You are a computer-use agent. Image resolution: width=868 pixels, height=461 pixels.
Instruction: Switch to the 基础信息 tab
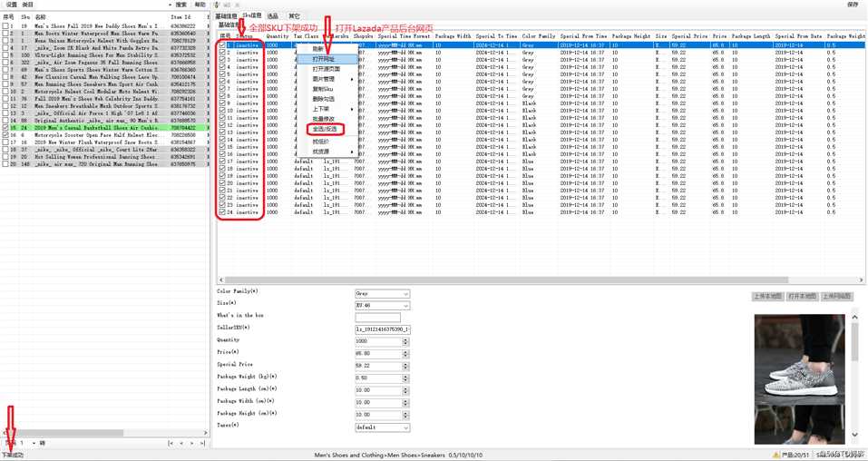pyautogui.click(x=227, y=16)
